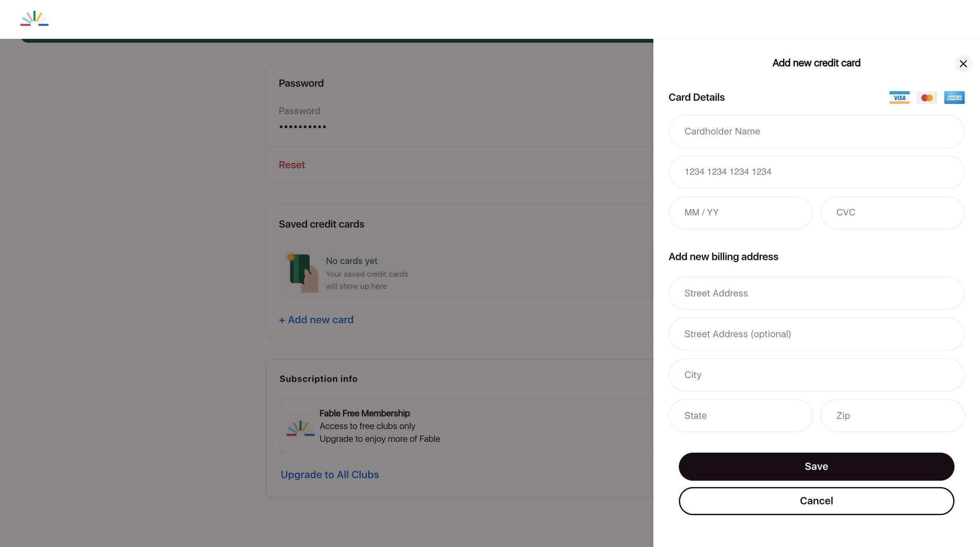This screenshot has height=547, width=980.
Task: Click the Reset password link
Action: [292, 165]
